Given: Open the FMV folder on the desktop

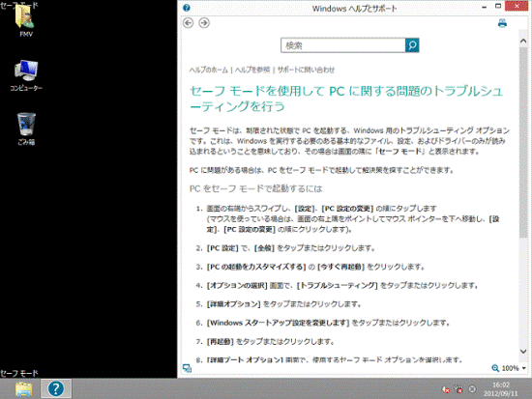Looking at the screenshot, I should (26, 21).
